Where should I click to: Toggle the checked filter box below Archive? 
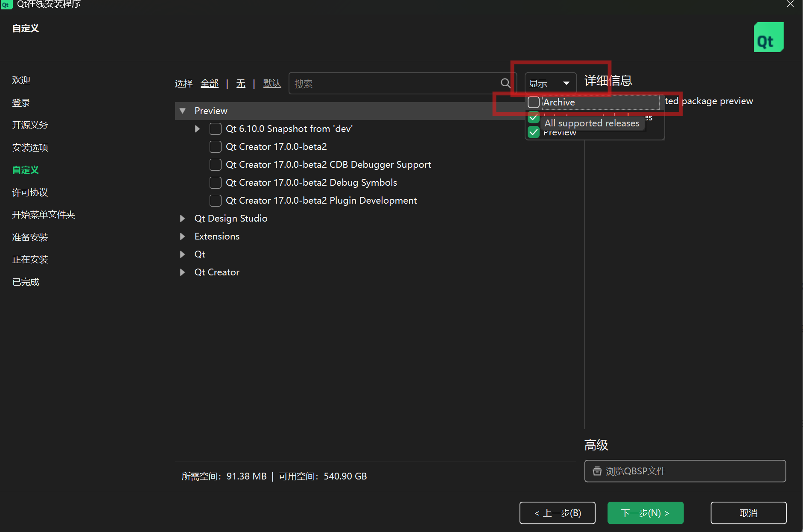click(534, 117)
